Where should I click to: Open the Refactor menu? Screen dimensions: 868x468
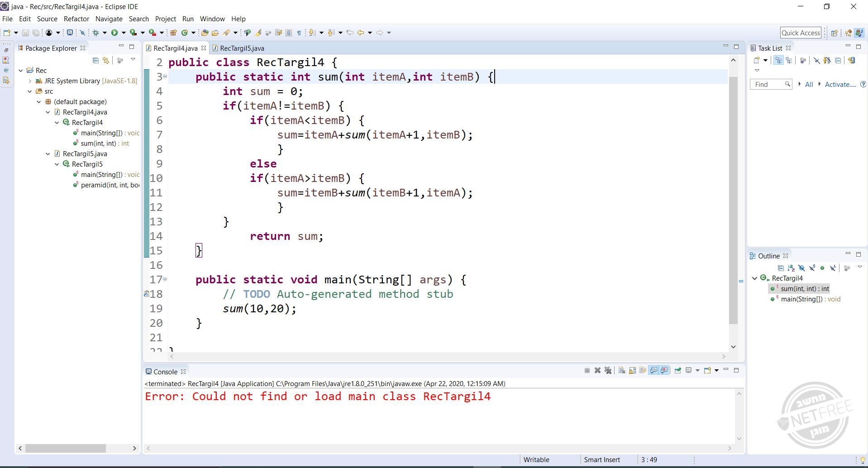tap(76, 19)
